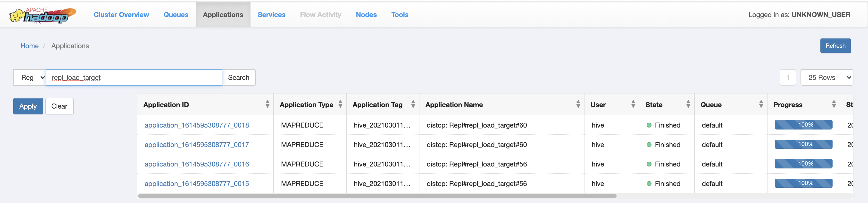This screenshot has height=203, width=868.
Task: Focus the repl_load_target search field
Action: click(x=134, y=78)
